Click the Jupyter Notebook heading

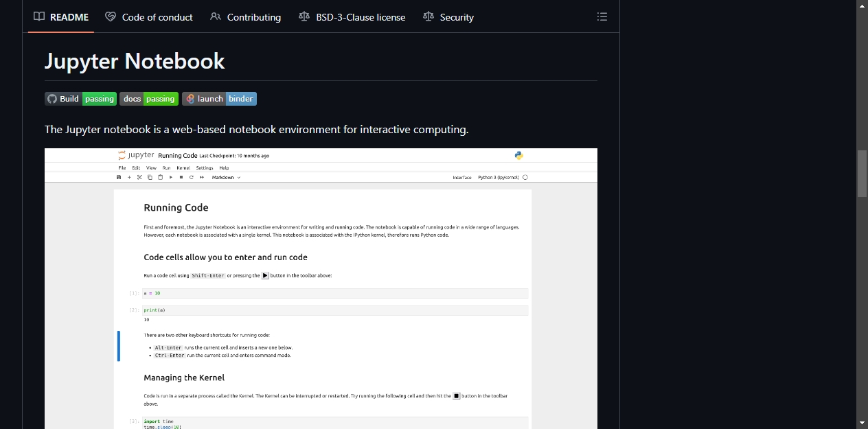pos(135,61)
